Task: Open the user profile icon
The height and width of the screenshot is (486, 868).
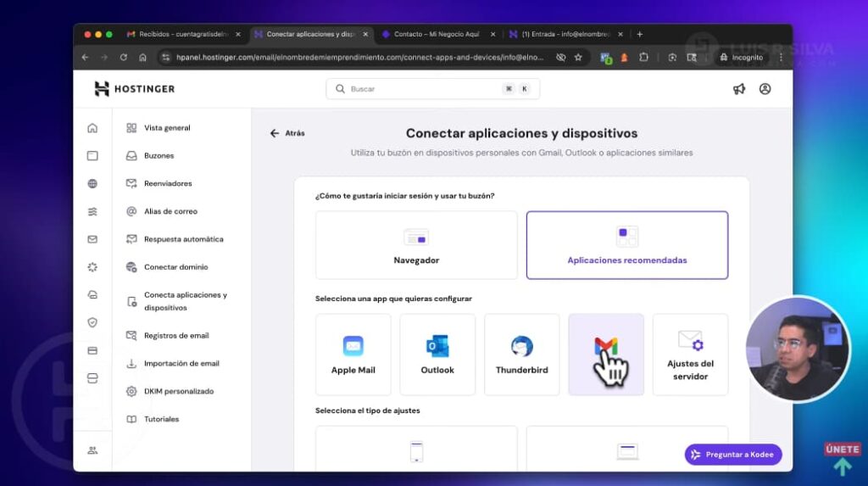Action: click(x=765, y=89)
